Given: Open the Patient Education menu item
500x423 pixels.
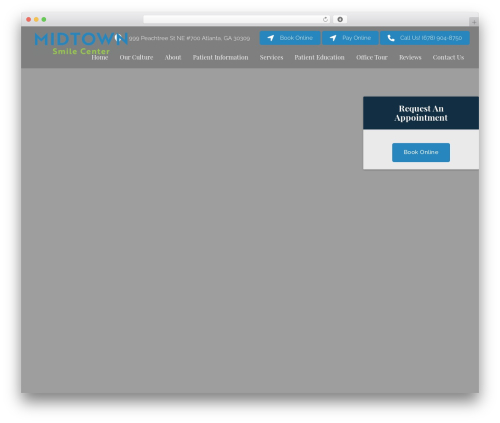Looking at the screenshot, I should click(319, 57).
